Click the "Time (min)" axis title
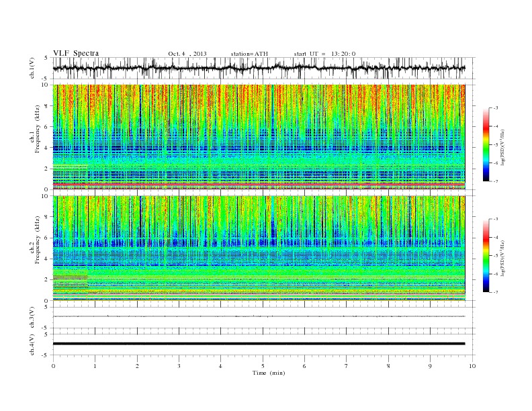This screenshot has width=532, height=411. 269,373
